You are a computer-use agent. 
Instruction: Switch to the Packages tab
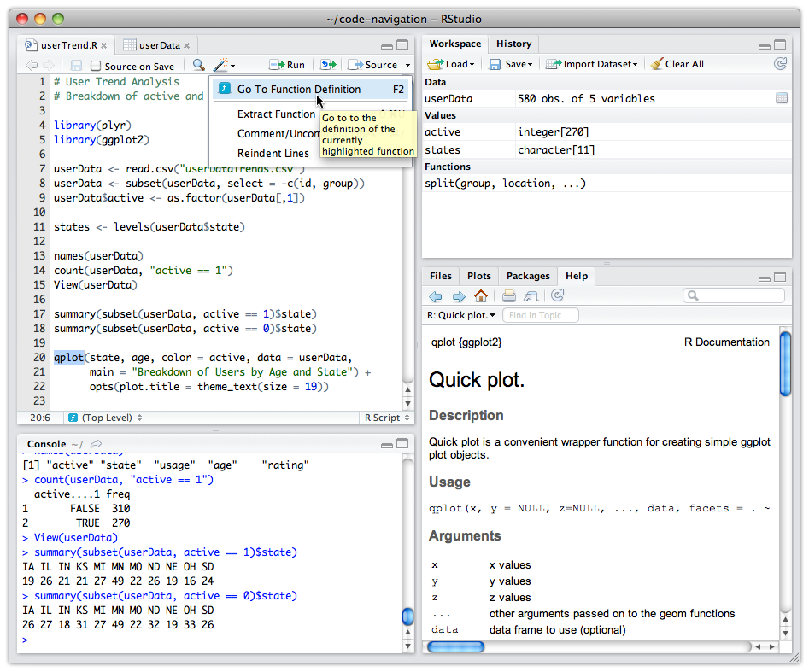527,276
